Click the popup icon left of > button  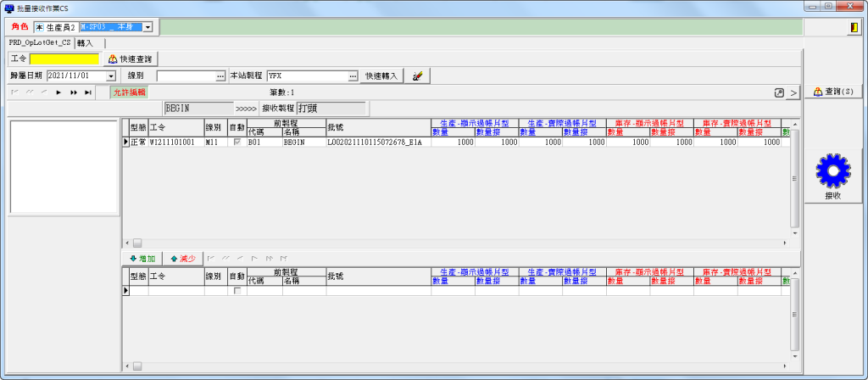pos(779,92)
